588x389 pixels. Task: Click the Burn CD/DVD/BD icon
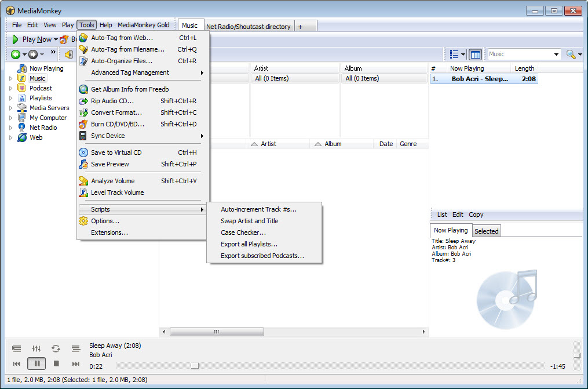[x=83, y=124]
